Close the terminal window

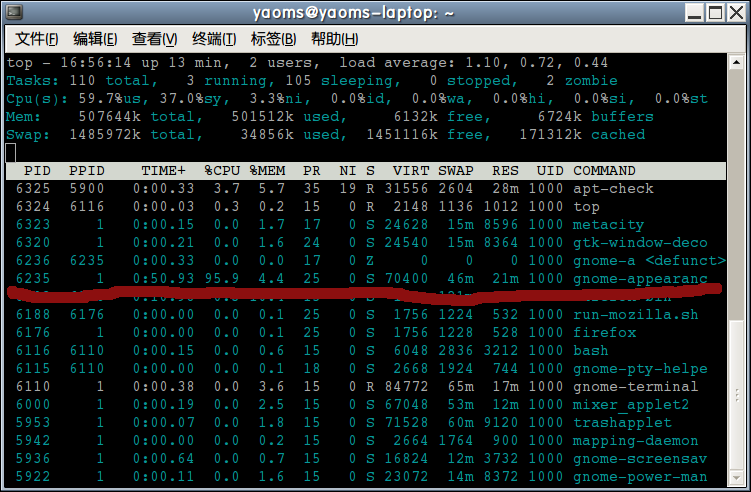736,12
